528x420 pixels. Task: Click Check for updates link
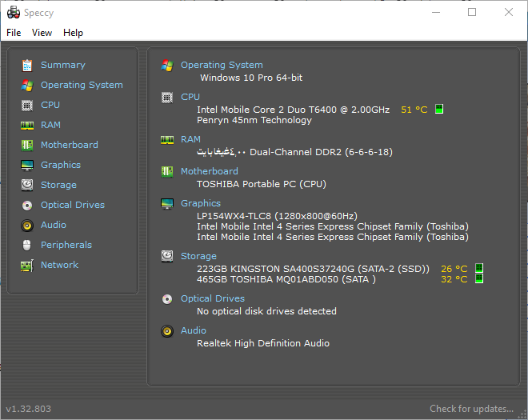(471, 409)
